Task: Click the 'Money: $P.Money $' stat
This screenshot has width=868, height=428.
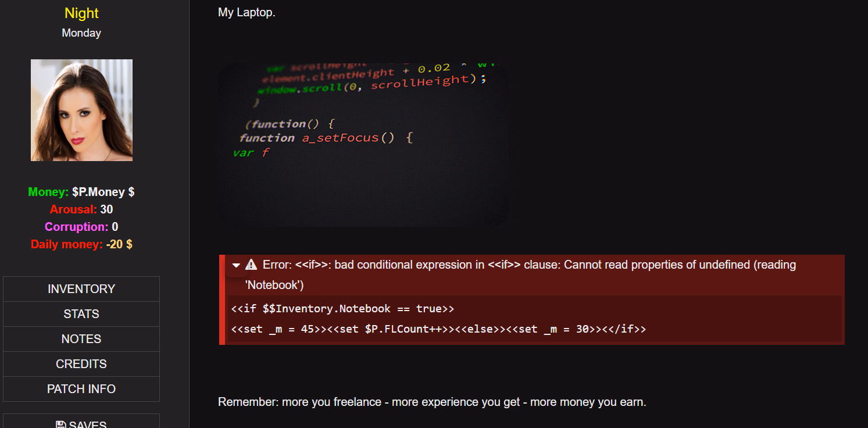Action: [x=81, y=192]
